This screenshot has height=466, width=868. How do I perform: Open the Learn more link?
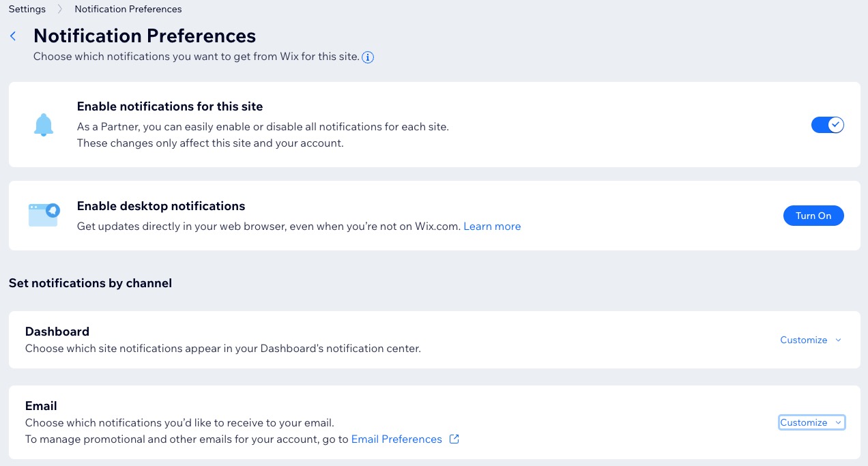[x=492, y=226]
